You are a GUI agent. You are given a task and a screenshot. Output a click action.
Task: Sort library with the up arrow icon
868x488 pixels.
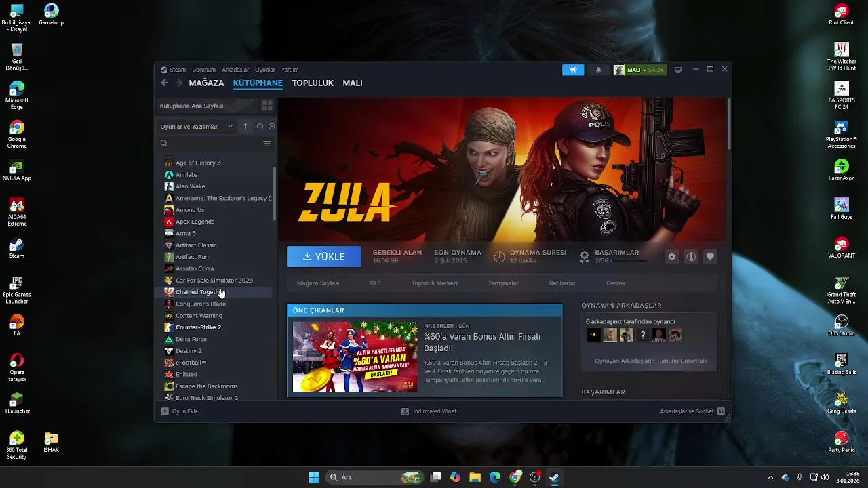click(x=245, y=127)
